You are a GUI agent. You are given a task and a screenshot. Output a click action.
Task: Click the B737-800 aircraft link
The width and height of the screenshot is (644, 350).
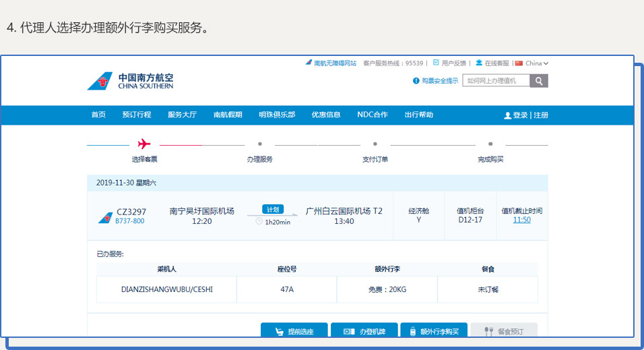(x=129, y=221)
